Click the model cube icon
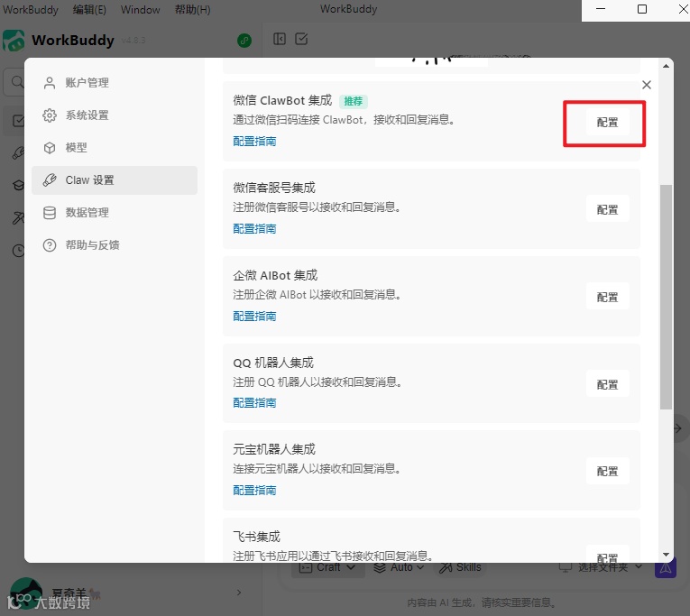 coord(50,148)
